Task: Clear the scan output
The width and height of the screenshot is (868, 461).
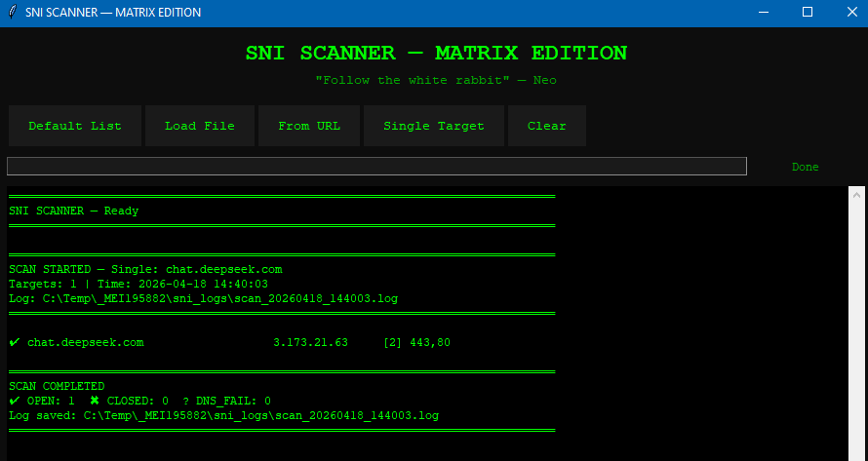Action: [x=547, y=126]
